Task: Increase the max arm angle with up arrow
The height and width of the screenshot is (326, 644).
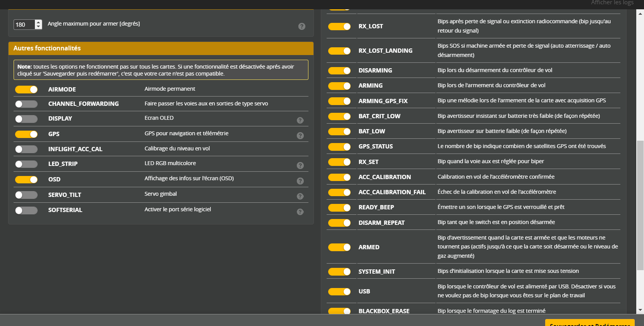Action: [x=38, y=22]
